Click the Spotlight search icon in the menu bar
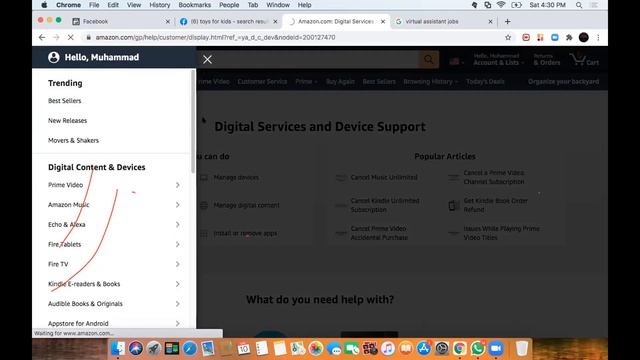 (x=579, y=5)
